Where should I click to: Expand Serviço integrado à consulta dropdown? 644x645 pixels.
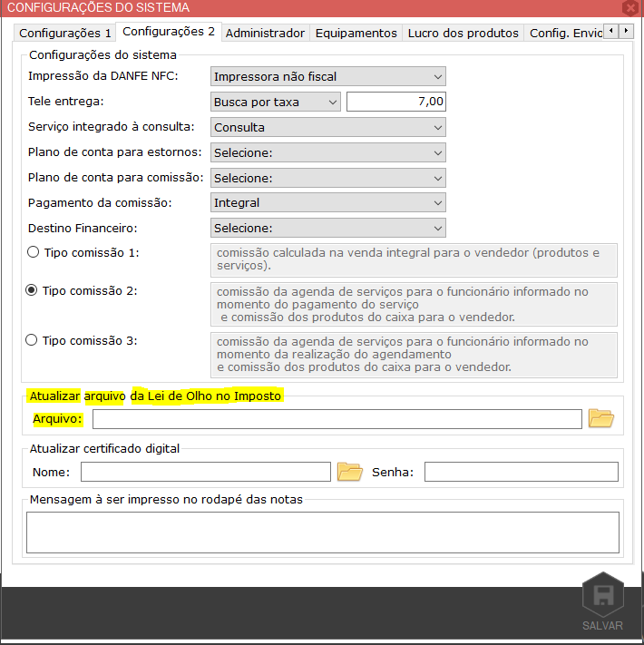[x=327, y=127]
